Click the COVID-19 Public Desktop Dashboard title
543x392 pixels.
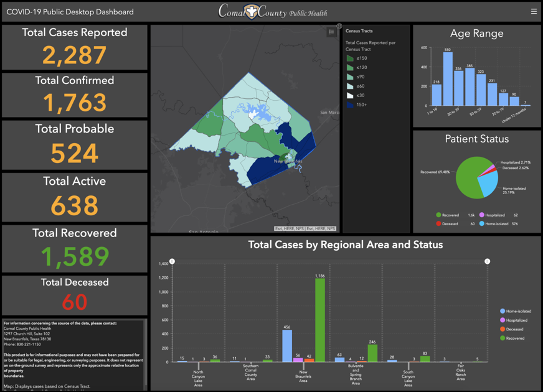point(70,12)
